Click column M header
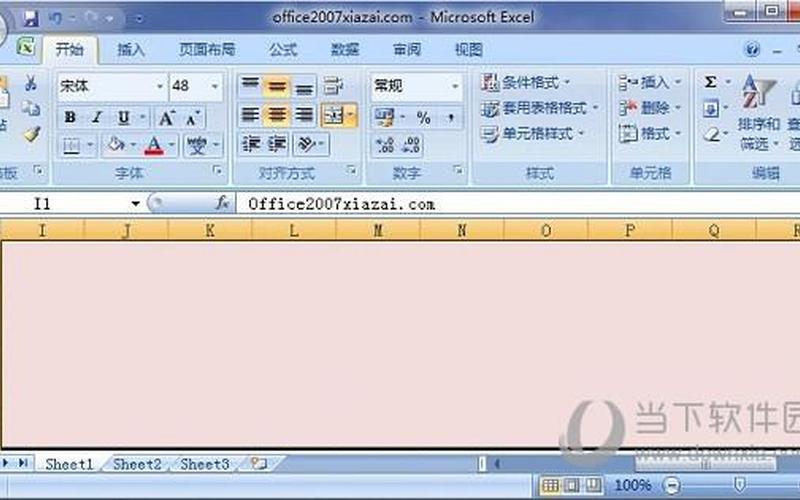The width and height of the screenshot is (800, 500). (x=378, y=230)
